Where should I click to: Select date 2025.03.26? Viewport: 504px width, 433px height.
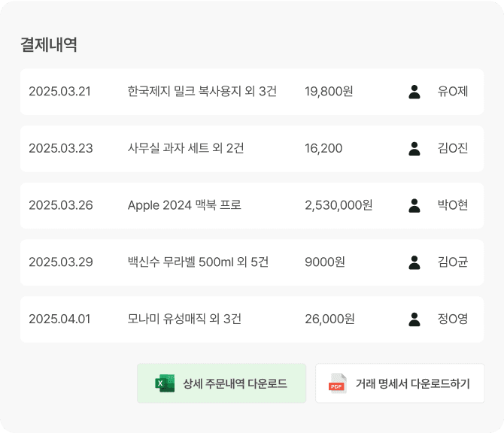[61, 205]
